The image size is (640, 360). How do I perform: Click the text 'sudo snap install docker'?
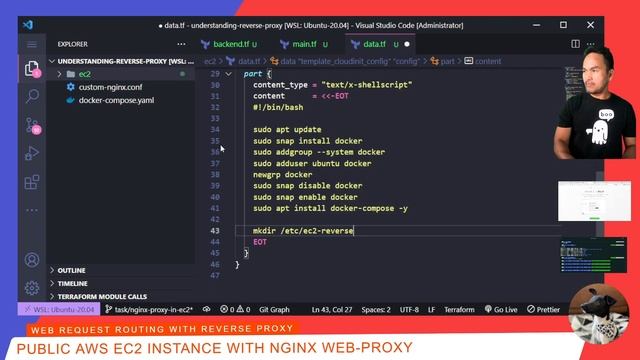coord(307,141)
